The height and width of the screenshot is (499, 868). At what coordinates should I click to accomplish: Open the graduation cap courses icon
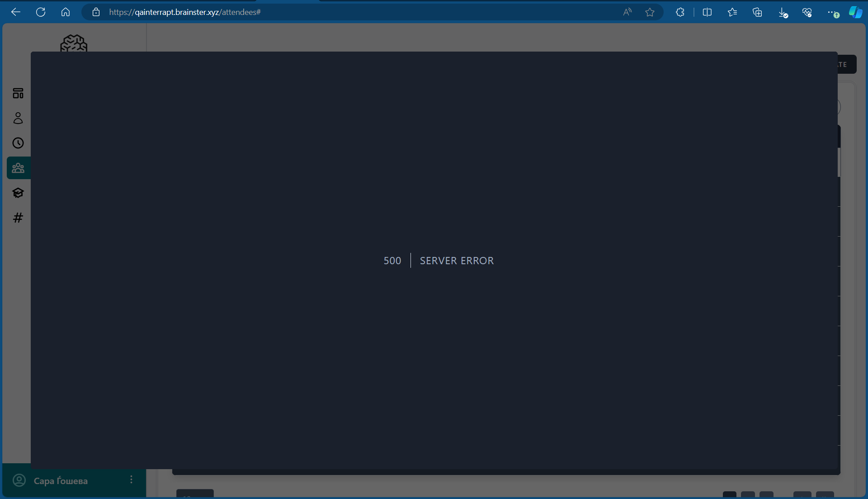tap(18, 193)
